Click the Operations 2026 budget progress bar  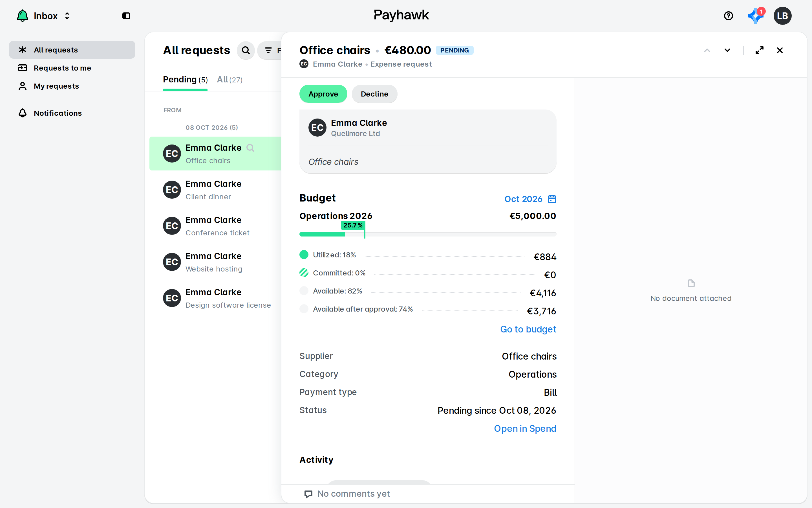[x=428, y=234]
